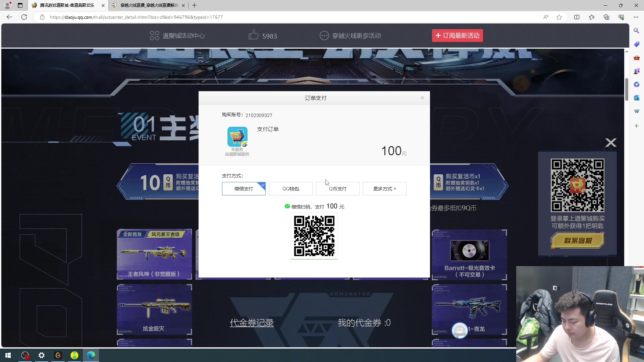Image resolution: width=644 pixels, height=362 pixels.
Task: Open the Settings and more browser menu
Action: (x=636, y=17)
